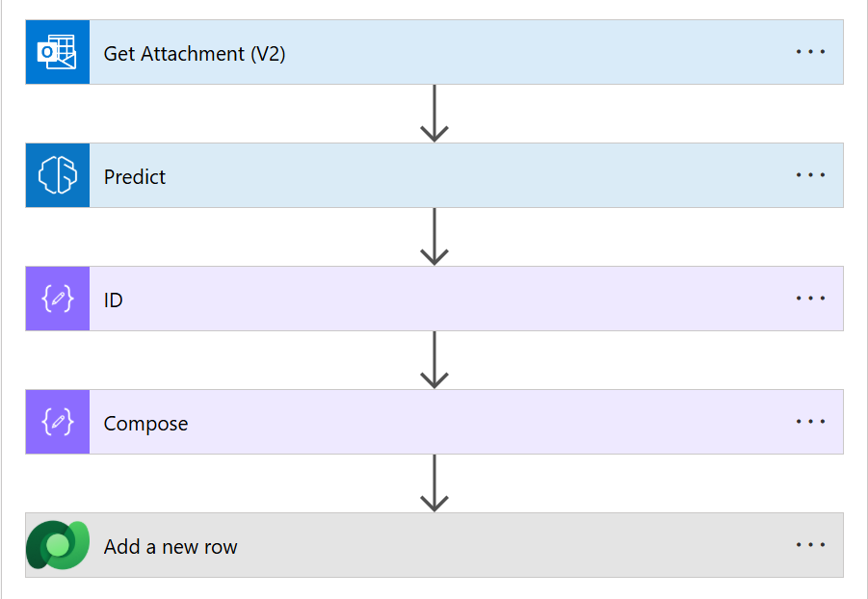Click the AI Builder brain icon on Predict

click(58, 176)
